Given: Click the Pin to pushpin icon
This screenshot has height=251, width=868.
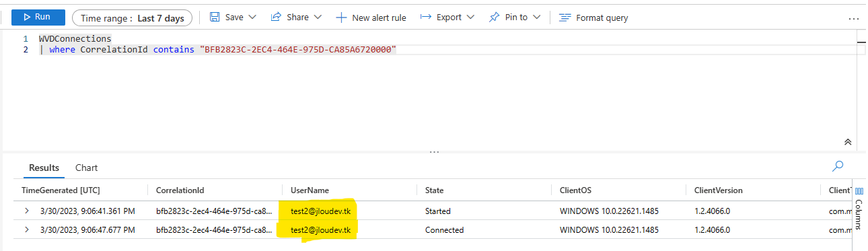Looking at the screenshot, I should [495, 17].
